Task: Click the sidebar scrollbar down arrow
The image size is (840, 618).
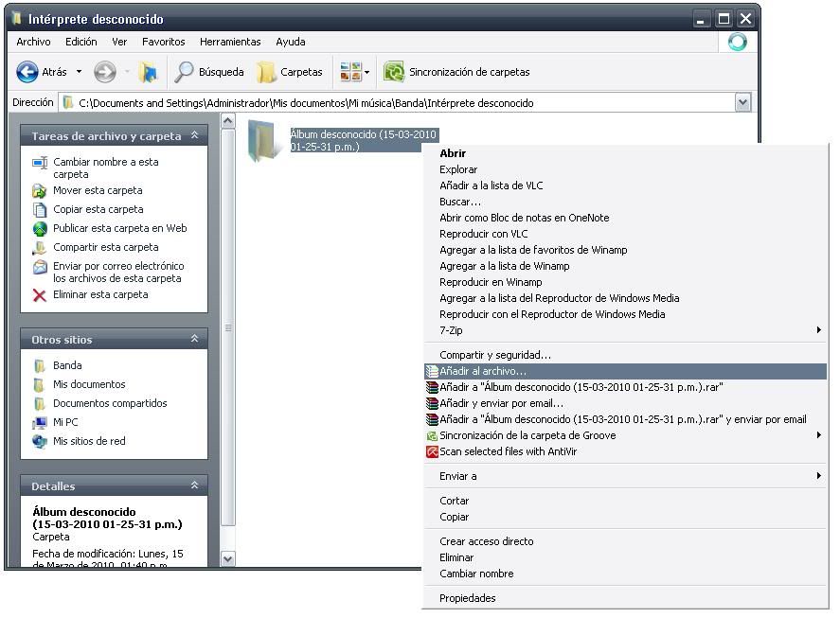Action: tap(227, 558)
